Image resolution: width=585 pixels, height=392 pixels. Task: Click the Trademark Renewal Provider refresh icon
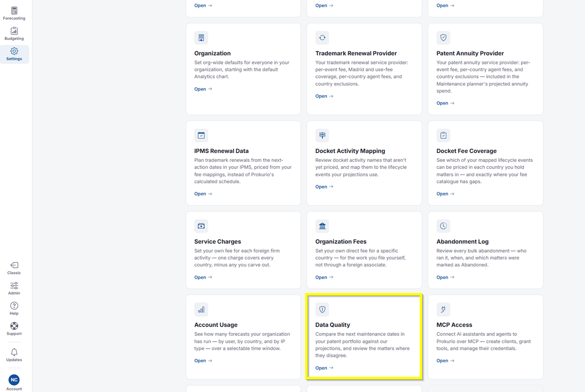coord(322,38)
